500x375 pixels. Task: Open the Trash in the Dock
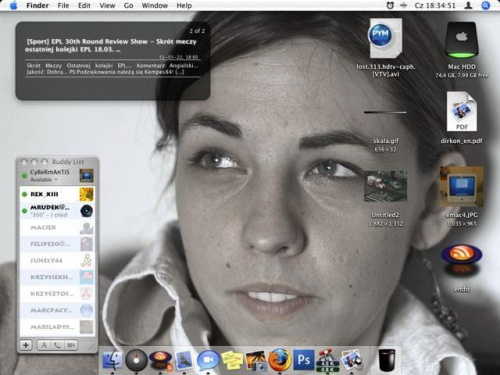point(387,360)
